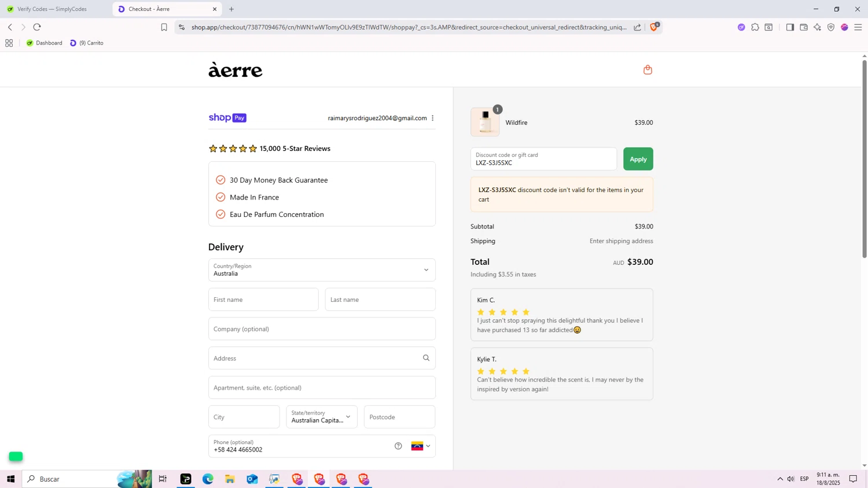868x488 pixels.
Task: Click the Buscar taskbar search box
Action: tap(87, 479)
